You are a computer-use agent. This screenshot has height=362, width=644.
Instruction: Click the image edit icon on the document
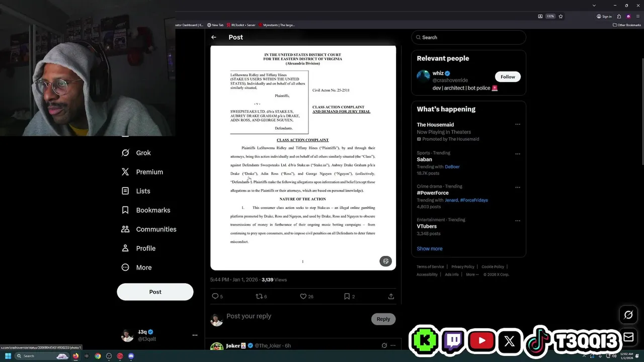pyautogui.click(x=385, y=261)
